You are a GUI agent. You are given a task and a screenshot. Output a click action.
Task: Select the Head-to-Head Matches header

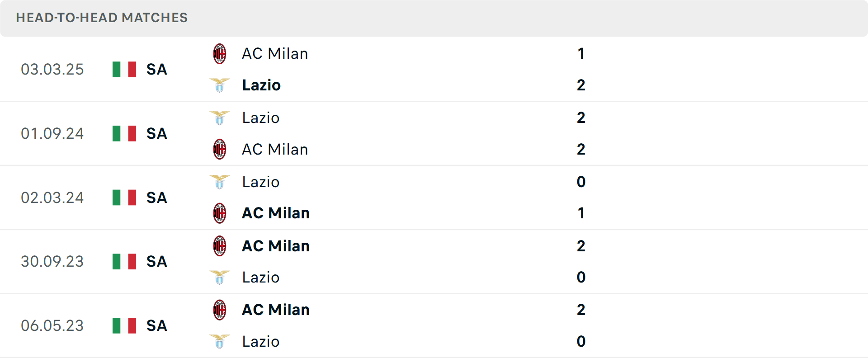point(102,18)
